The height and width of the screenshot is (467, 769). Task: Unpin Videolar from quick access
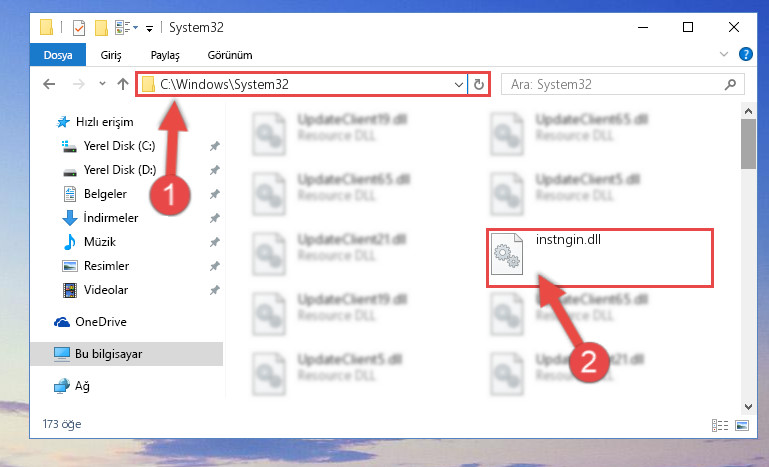(x=214, y=290)
